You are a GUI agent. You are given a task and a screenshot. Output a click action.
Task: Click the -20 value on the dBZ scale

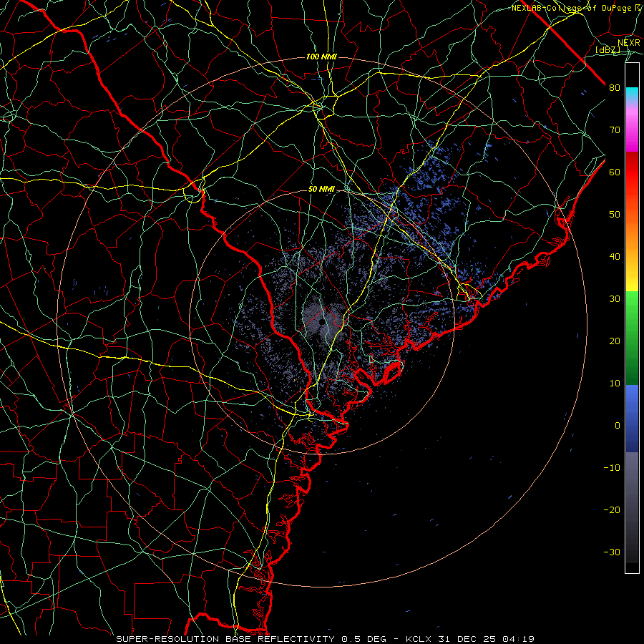[x=612, y=510]
